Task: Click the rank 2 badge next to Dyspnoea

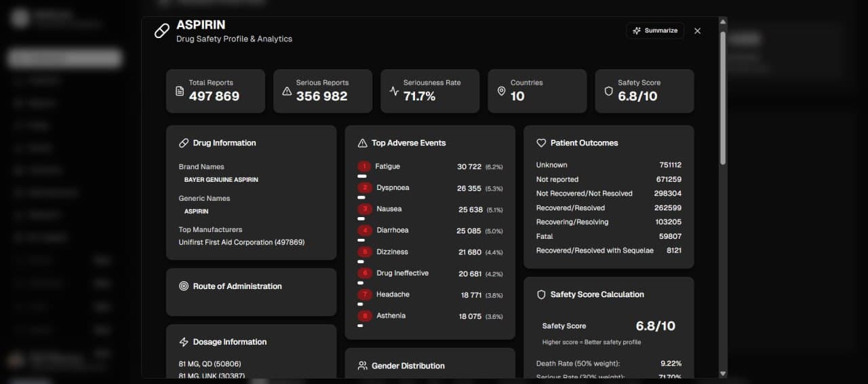Action: pyautogui.click(x=365, y=188)
